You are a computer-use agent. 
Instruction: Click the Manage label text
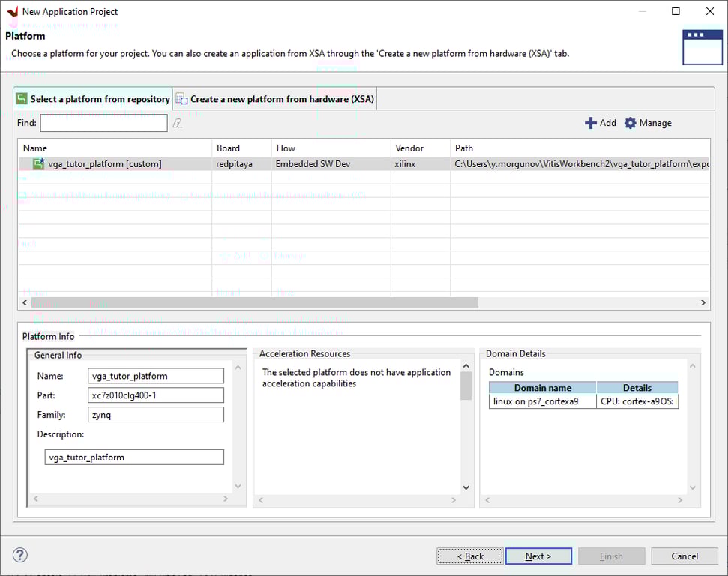click(x=655, y=123)
